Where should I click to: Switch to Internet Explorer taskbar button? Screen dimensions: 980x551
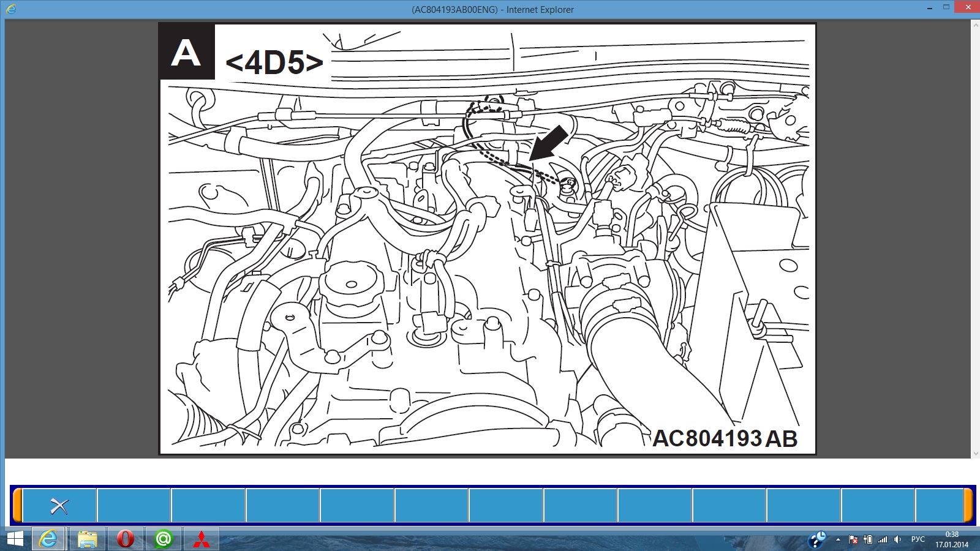coord(48,539)
